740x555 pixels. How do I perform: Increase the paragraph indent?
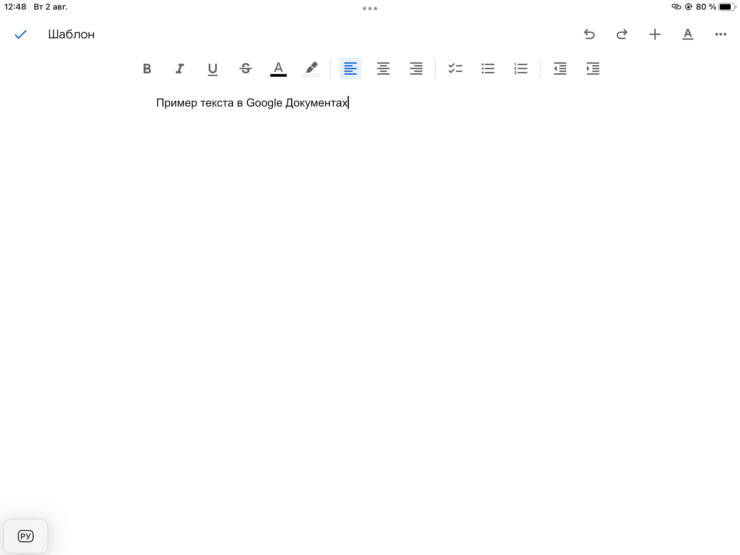(x=593, y=69)
